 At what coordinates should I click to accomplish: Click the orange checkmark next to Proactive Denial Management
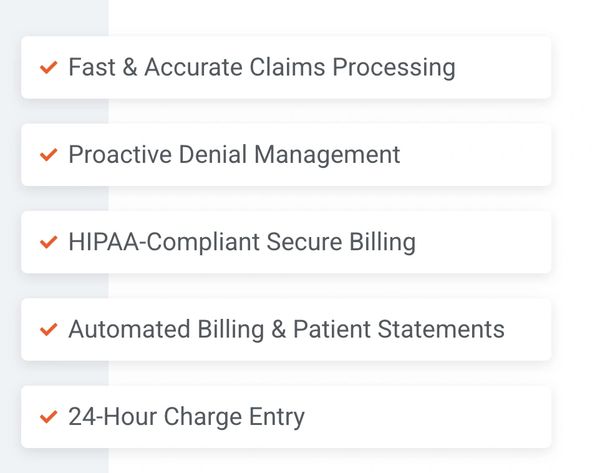tap(47, 155)
